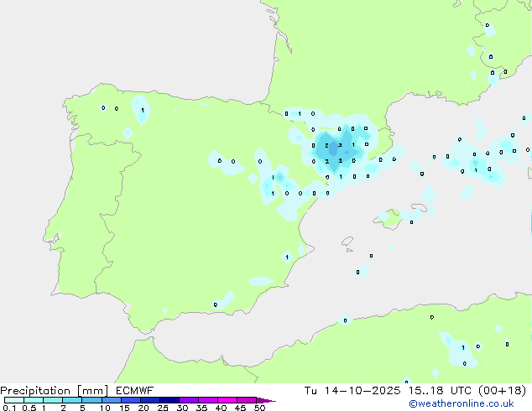Screen dimensions: 532x411
Task: Click the "50" legend scale label
Action: tap(259, 408)
